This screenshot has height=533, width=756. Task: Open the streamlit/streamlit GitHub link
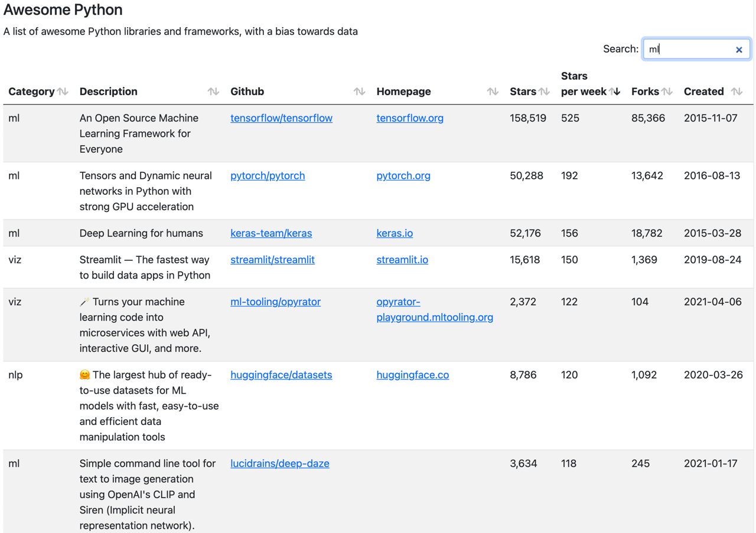pyautogui.click(x=272, y=260)
